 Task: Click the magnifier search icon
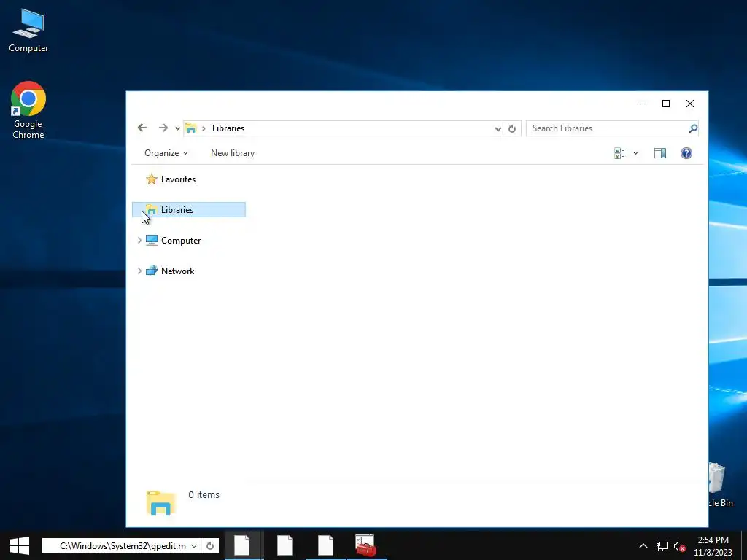(x=693, y=128)
